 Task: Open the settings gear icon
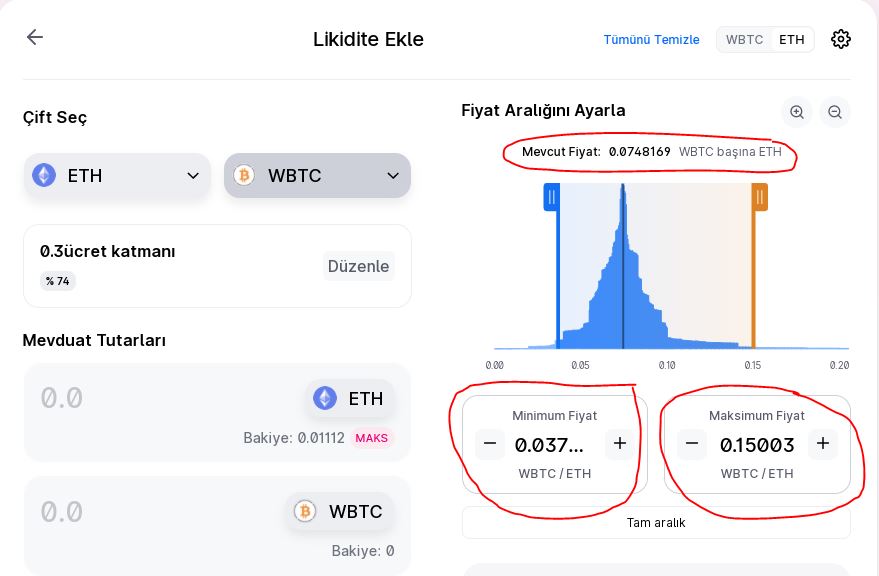[840, 39]
